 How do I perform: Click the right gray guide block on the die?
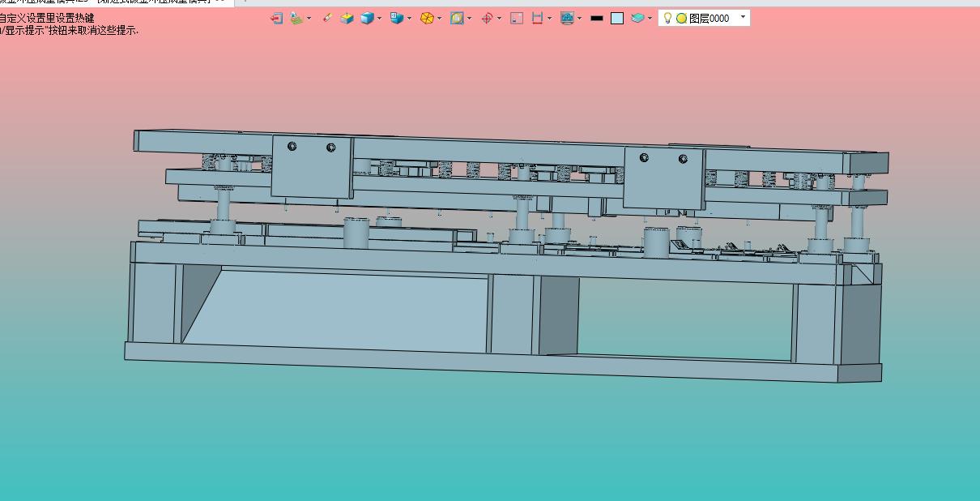click(663, 178)
